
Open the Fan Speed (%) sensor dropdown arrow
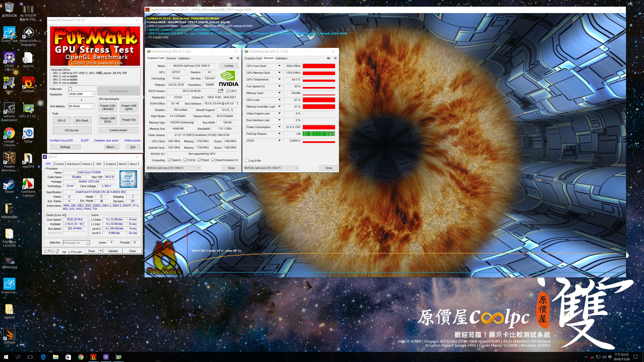(279, 86)
